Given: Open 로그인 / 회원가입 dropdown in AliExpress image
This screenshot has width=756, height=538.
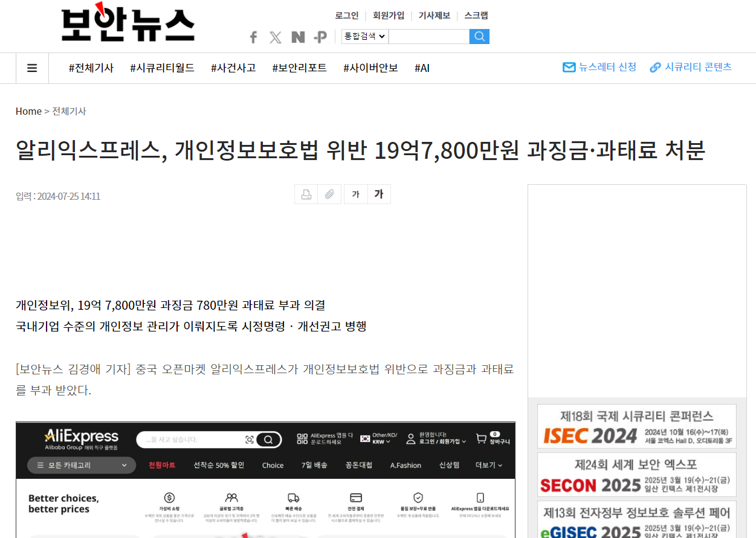Looking at the screenshot, I should 443,442.
